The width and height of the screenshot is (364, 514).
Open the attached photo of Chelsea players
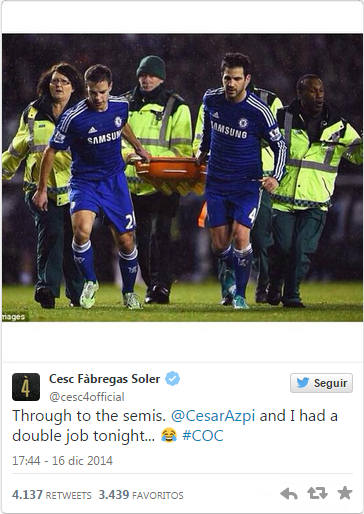click(182, 178)
